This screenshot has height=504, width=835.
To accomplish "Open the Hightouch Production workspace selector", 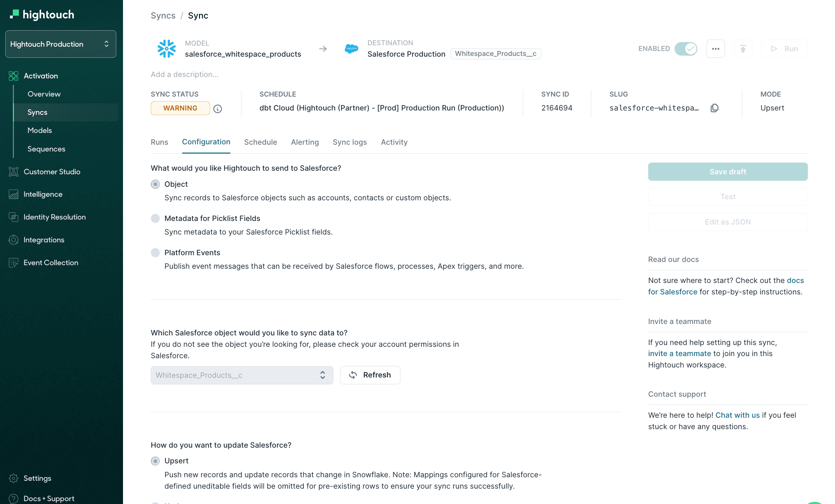I will coord(60,44).
